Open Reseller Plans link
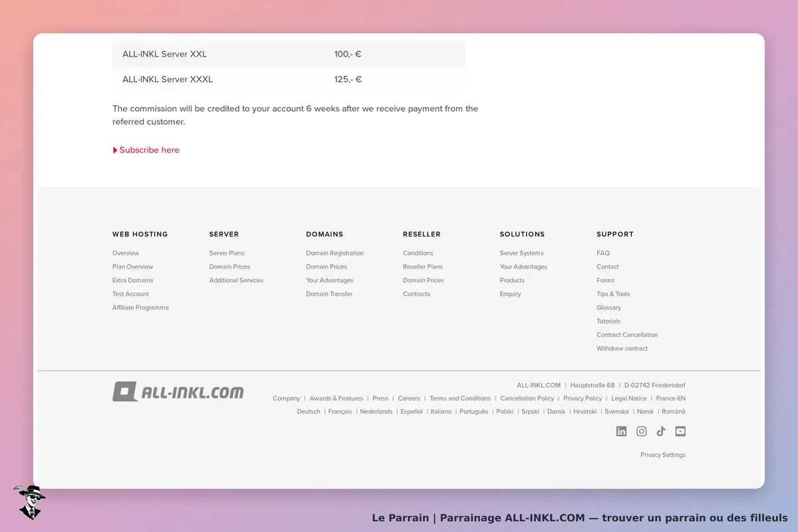The height and width of the screenshot is (532, 798). pyautogui.click(x=423, y=267)
